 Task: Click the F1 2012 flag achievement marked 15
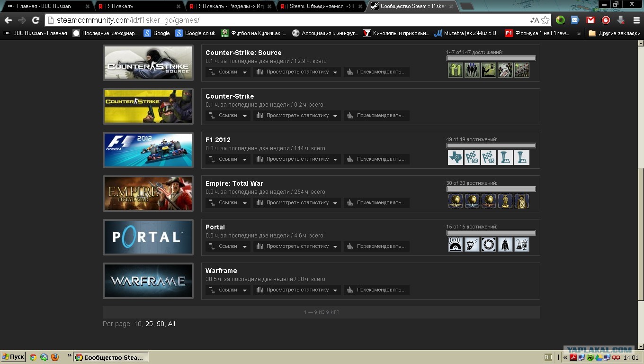pos(489,157)
